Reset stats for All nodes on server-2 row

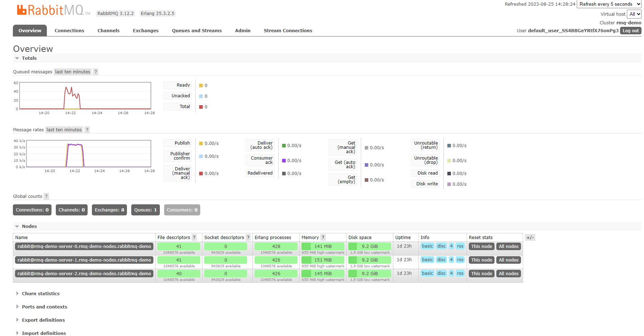(508, 274)
